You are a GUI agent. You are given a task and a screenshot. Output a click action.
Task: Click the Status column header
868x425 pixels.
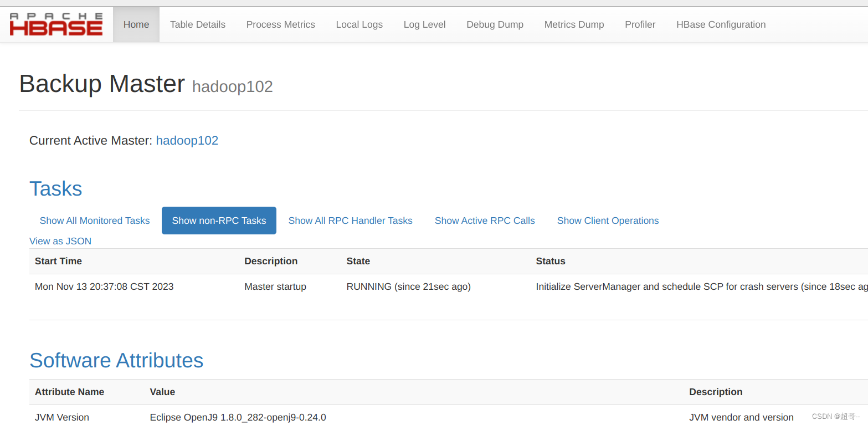point(551,261)
